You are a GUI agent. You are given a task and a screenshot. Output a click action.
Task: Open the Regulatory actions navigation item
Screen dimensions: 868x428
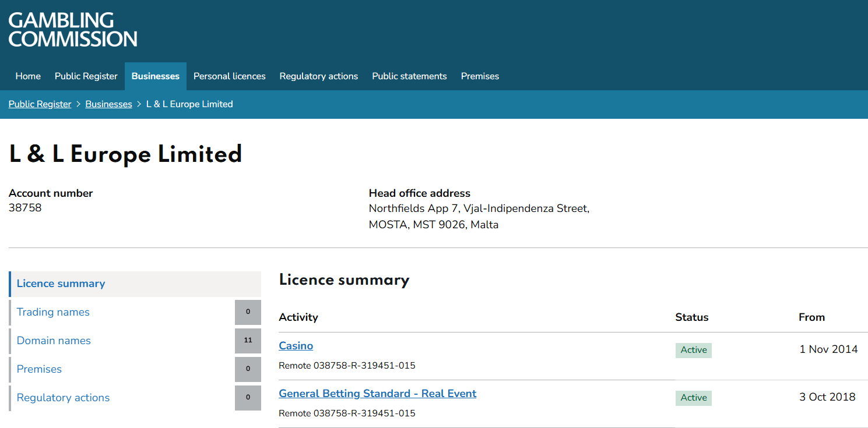coord(319,76)
